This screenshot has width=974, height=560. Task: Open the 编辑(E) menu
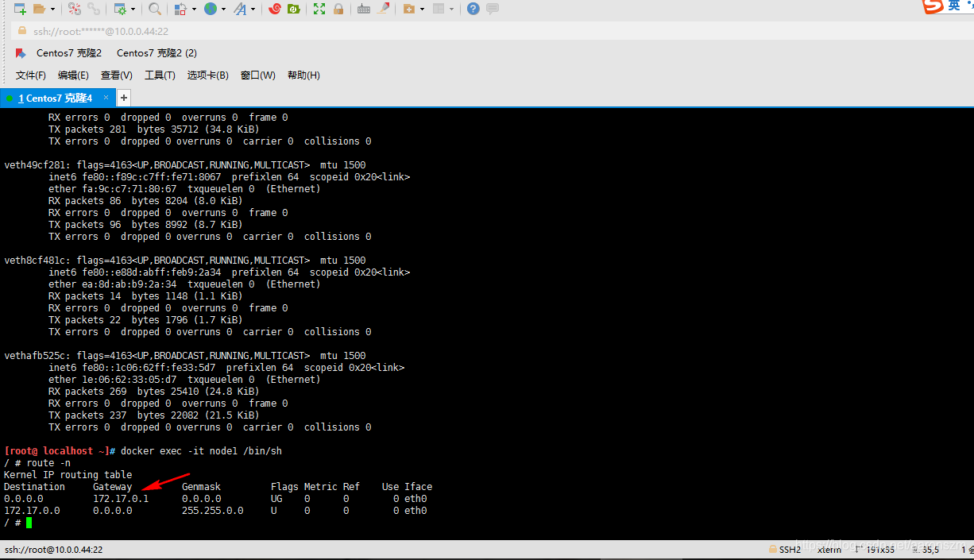click(73, 75)
